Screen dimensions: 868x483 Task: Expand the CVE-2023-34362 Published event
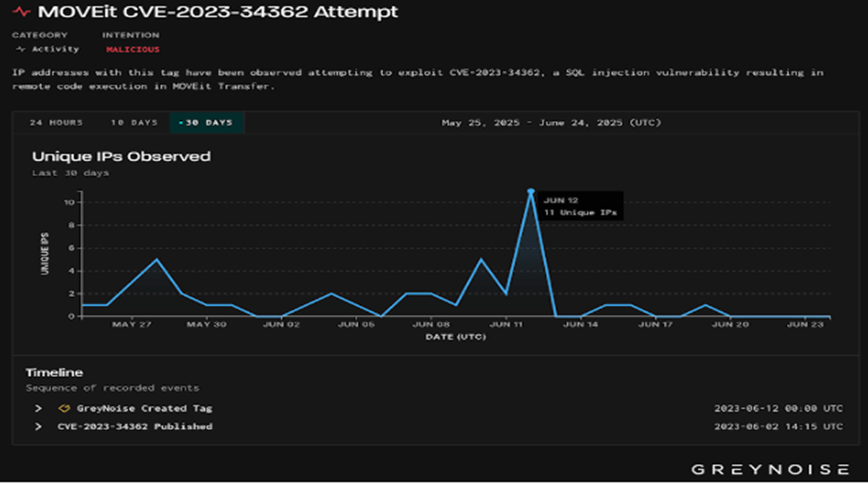(x=38, y=427)
